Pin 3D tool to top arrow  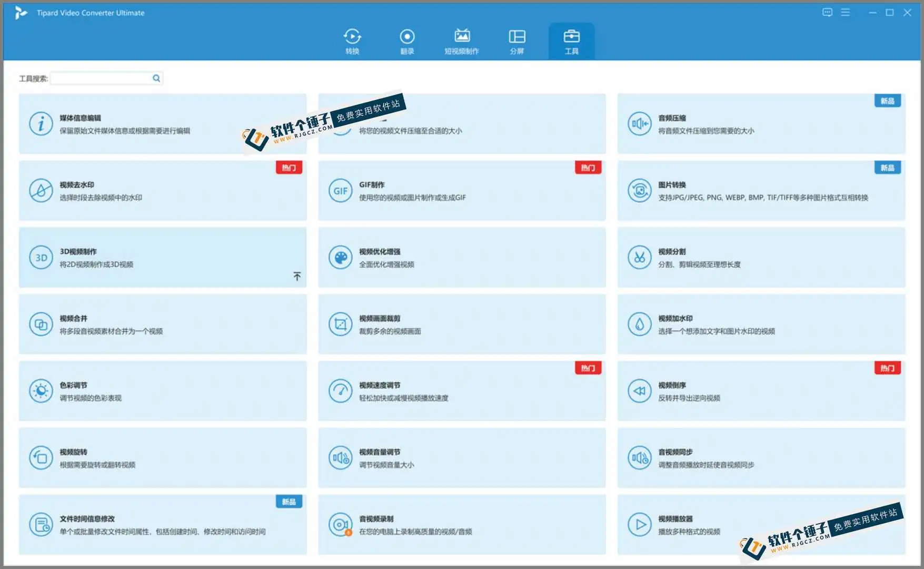pos(297,277)
